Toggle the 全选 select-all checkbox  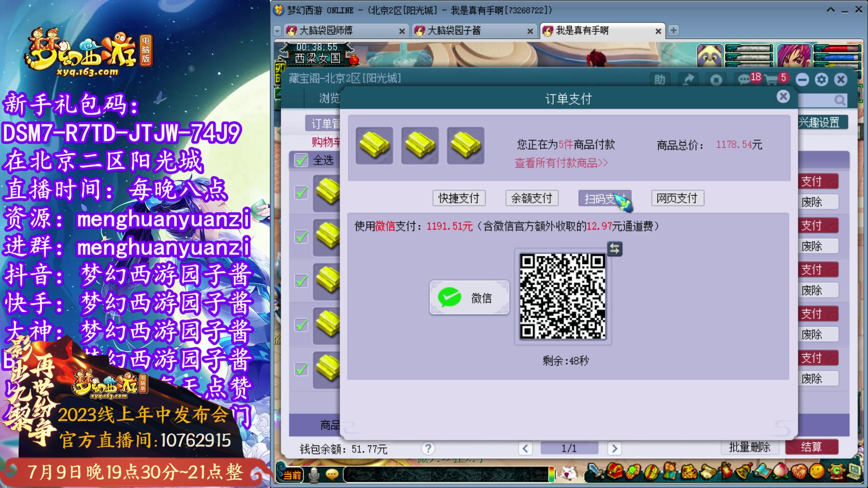tap(301, 160)
